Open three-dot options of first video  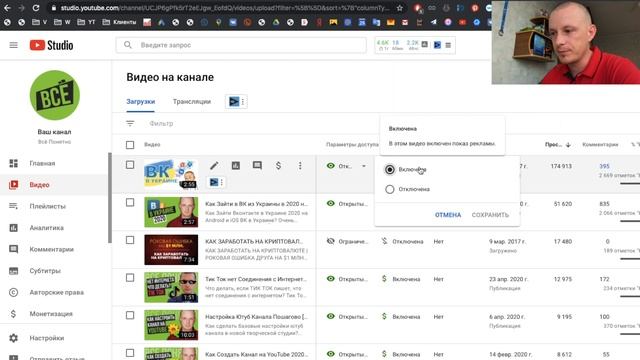pyautogui.click(x=300, y=165)
